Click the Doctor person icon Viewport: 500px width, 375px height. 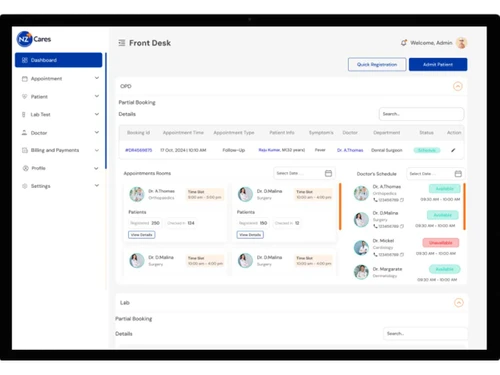[24, 132]
